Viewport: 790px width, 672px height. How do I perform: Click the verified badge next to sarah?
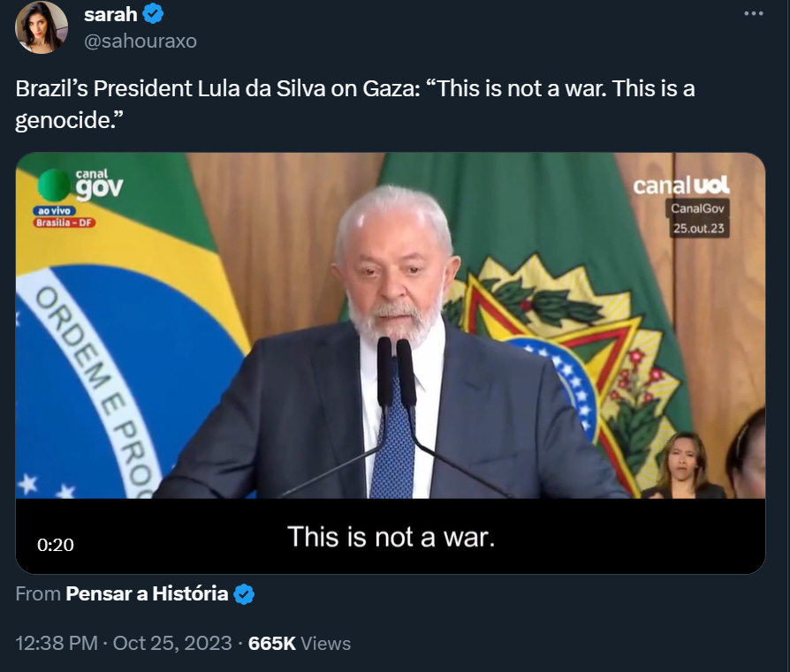click(x=153, y=14)
